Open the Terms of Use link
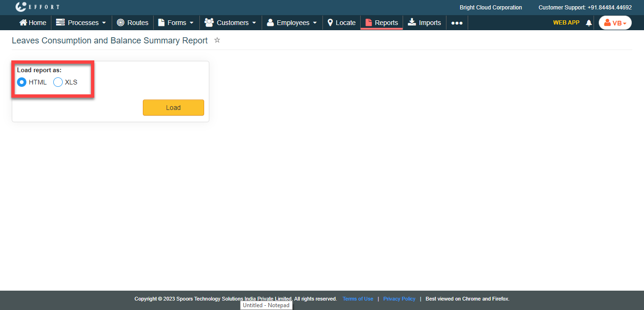The image size is (644, 310). 358,299
